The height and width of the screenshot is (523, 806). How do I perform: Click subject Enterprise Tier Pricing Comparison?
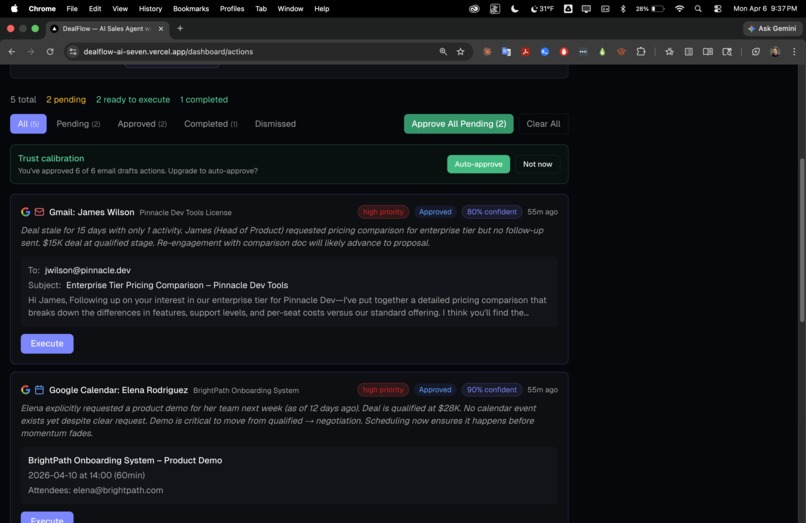pos(177,285)
